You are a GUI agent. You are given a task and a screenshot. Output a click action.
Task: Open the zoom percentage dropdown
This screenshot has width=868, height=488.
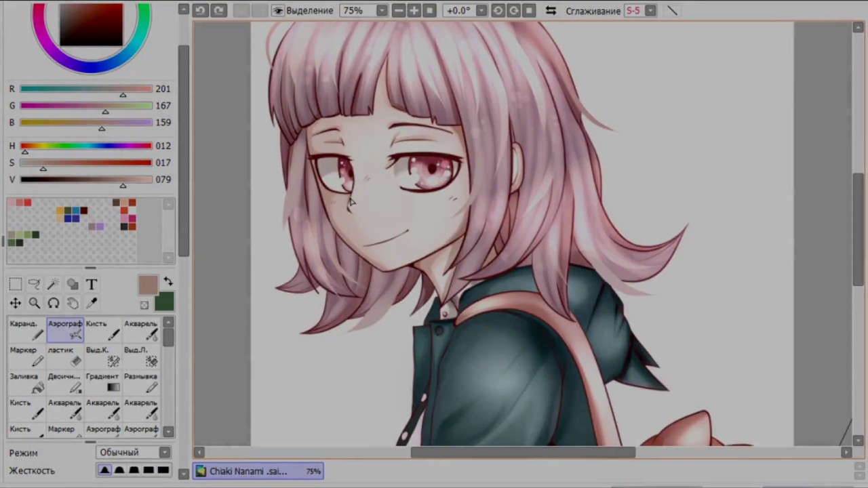pyautogui.click(x=381, y=10)
